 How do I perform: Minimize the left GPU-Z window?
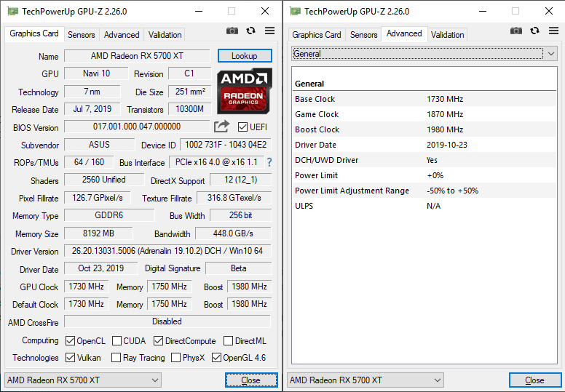tap(199, 12)
